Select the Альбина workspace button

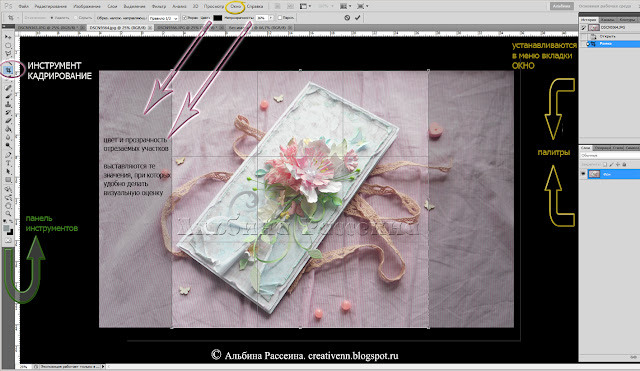[561, 6]
